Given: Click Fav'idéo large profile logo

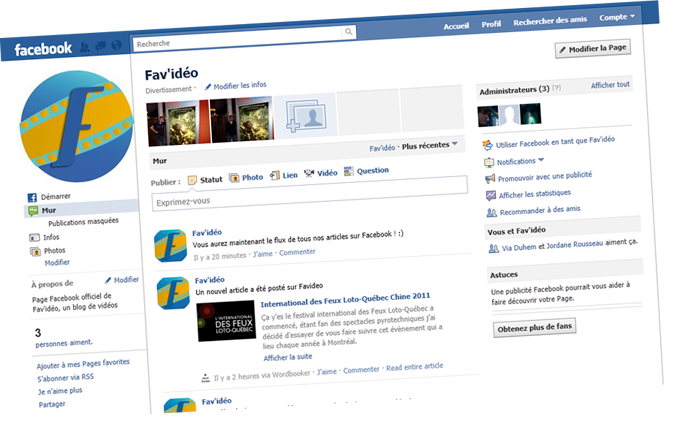Looking at the screenshot, I should click(x=76, y=126).
